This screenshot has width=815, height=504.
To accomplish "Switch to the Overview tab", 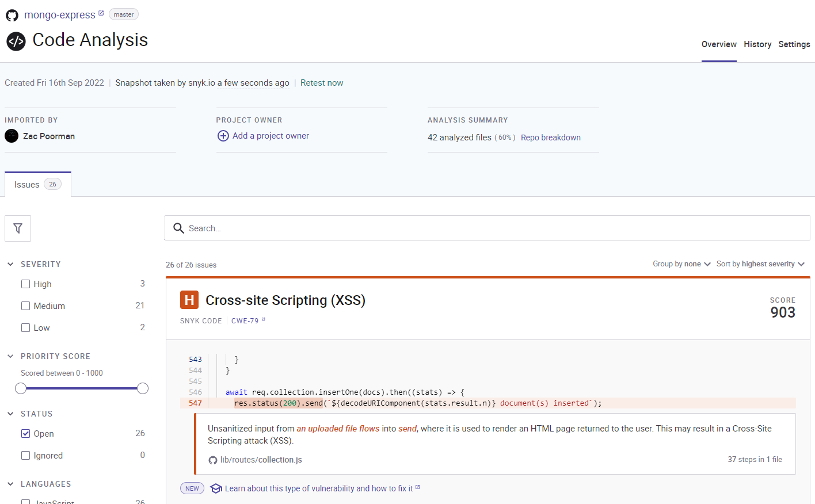I will click(719, 44).
